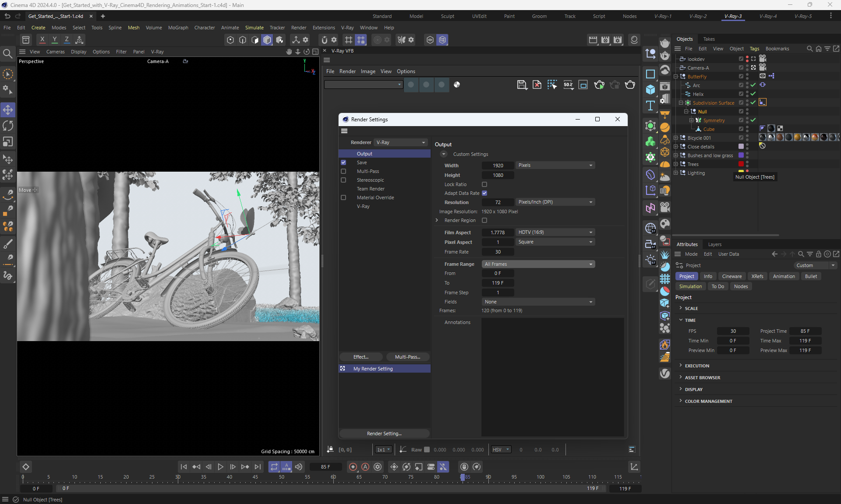Open the Simulate menu
The height and width of the screenshot is (504, 841).
point(254,28)
